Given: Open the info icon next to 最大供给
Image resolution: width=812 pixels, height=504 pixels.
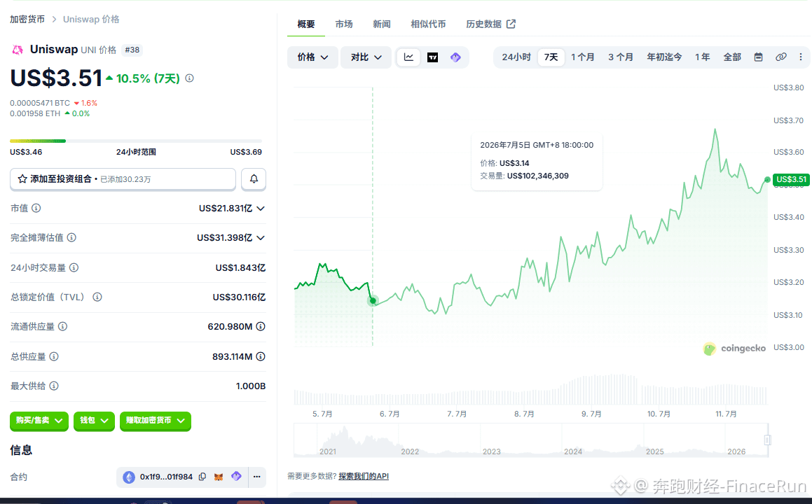Looking at the screenshot, I should tap(54, 386).
